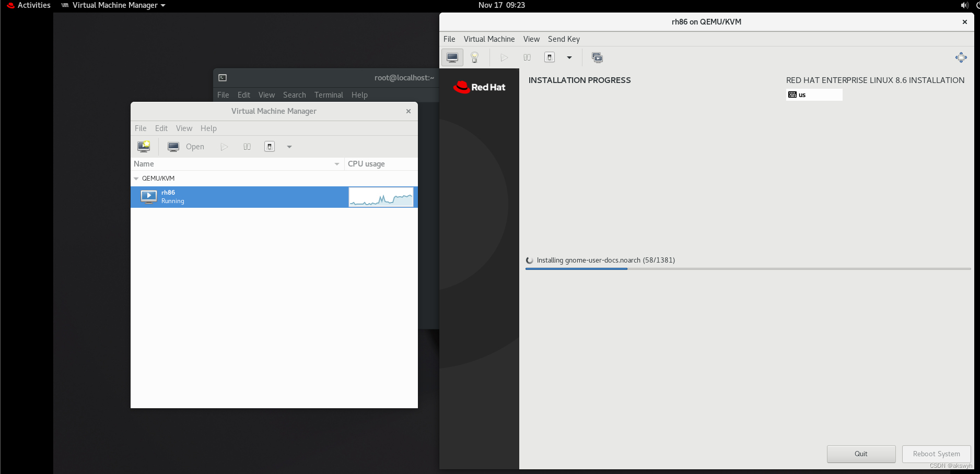Screen dimensions: 980x474
Task: Click the Nov 17 09:23 clock
Action: pos(501,5)
